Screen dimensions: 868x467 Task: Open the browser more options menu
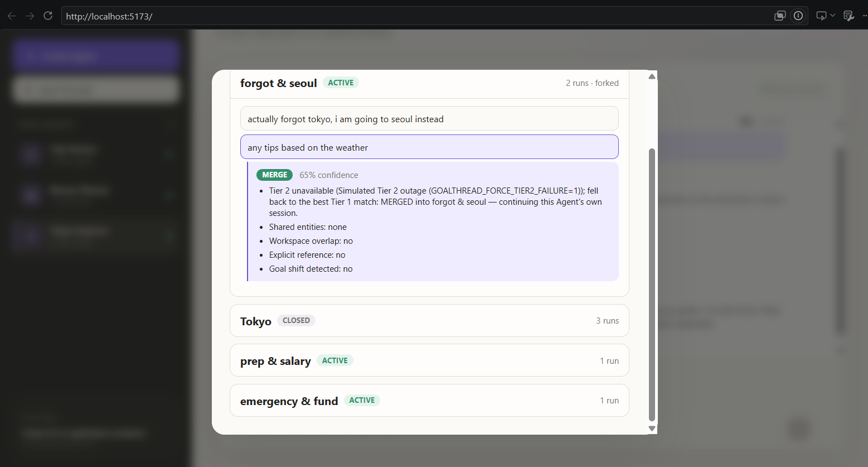tap(865, 16)
